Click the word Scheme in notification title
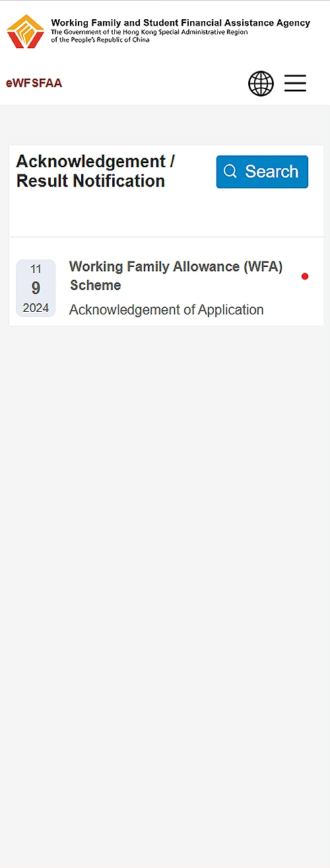Screen dimensions: 330x868 coord(96,285)
